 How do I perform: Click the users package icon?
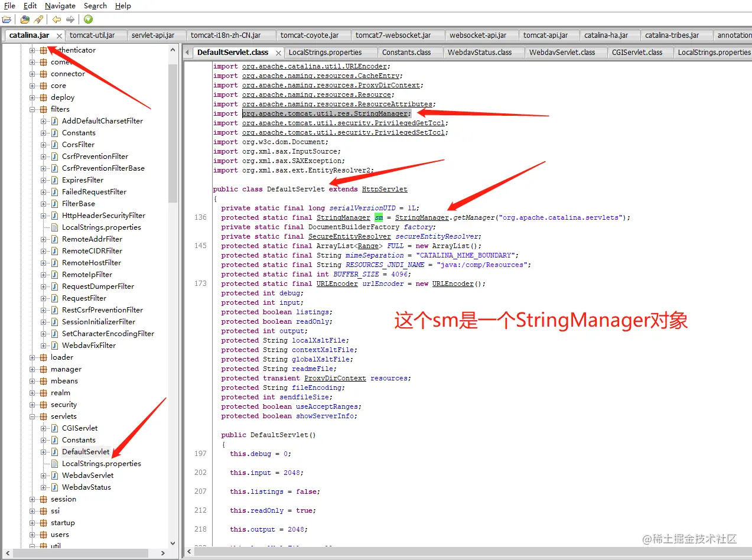44,535
